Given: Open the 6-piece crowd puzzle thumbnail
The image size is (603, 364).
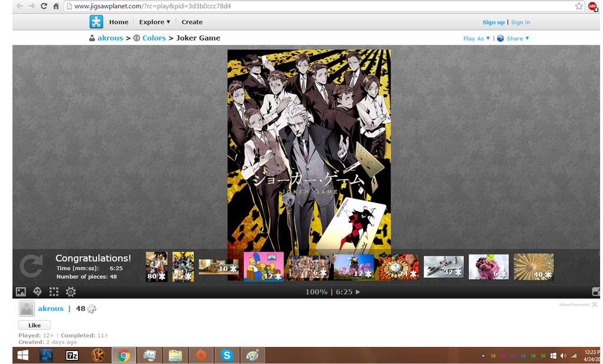Looking at the screenshot, I should tap(309, 267).
